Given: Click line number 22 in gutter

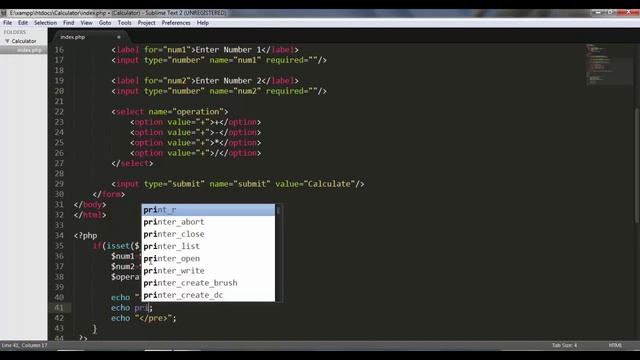Looking at the screenshot, I should [x=59, y=112].
